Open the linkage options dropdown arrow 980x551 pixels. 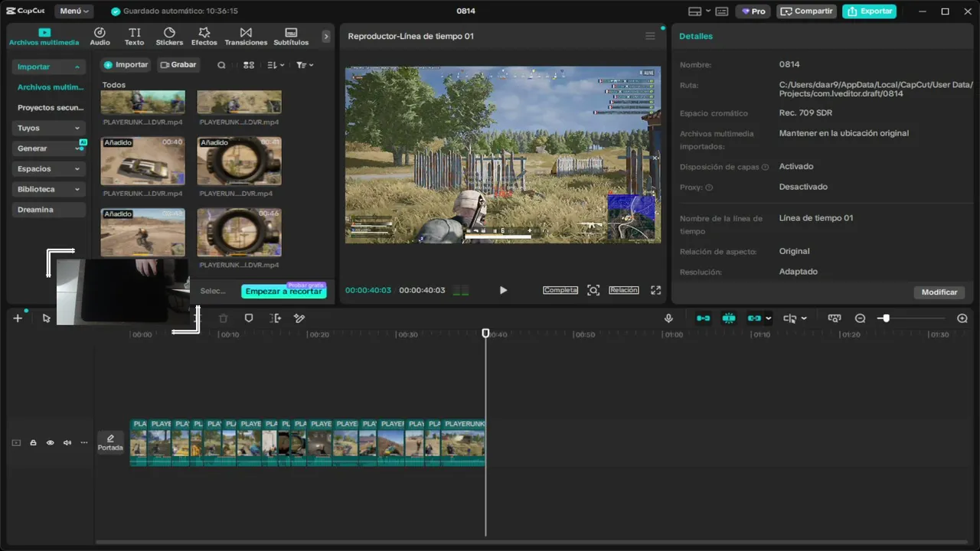(x=768, y=318)
